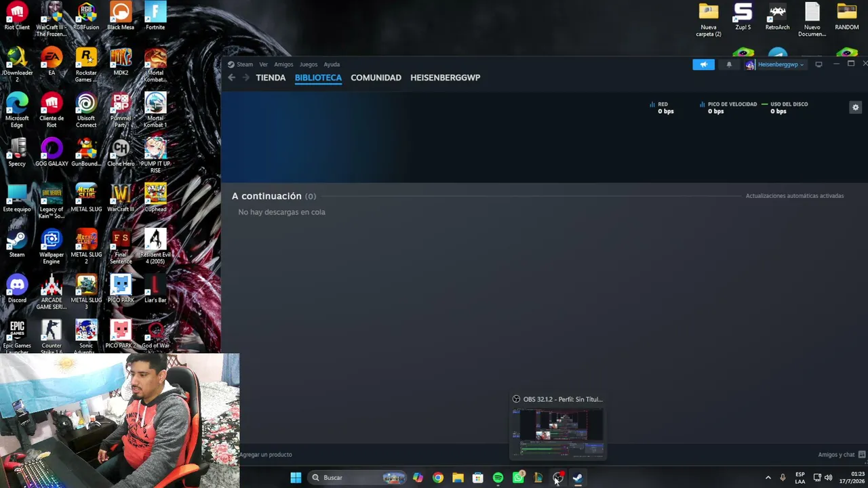This screenshot has height=488, width=868.
Task: Select the Speccy desktop icon
Action: pos(17,153)
